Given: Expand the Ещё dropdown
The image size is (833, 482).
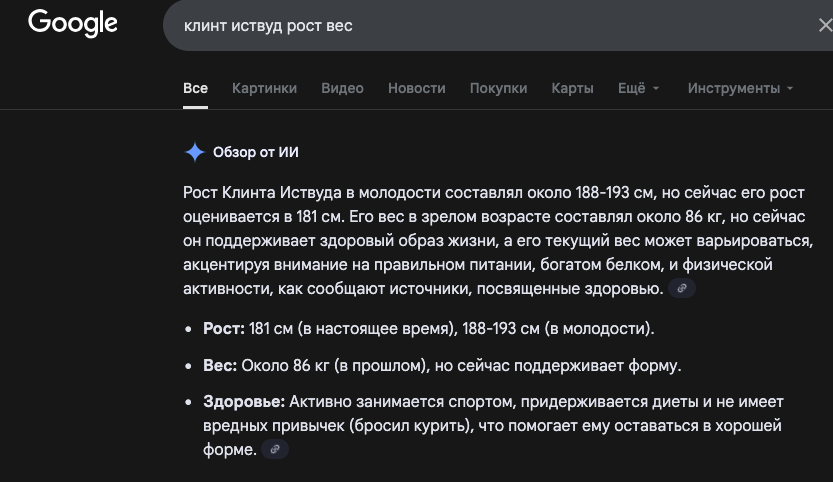Looking at the screenshot, I should click(x=638, y=88).
